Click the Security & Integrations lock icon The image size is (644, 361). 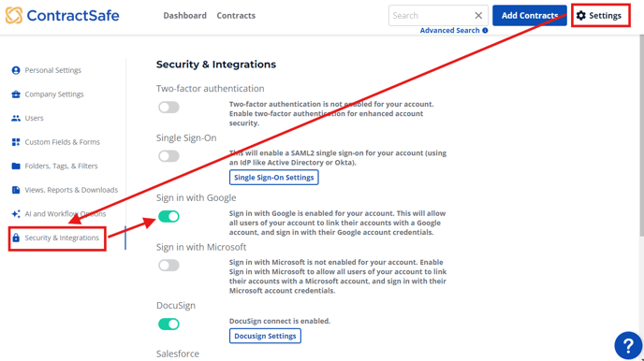click(16, 238)
